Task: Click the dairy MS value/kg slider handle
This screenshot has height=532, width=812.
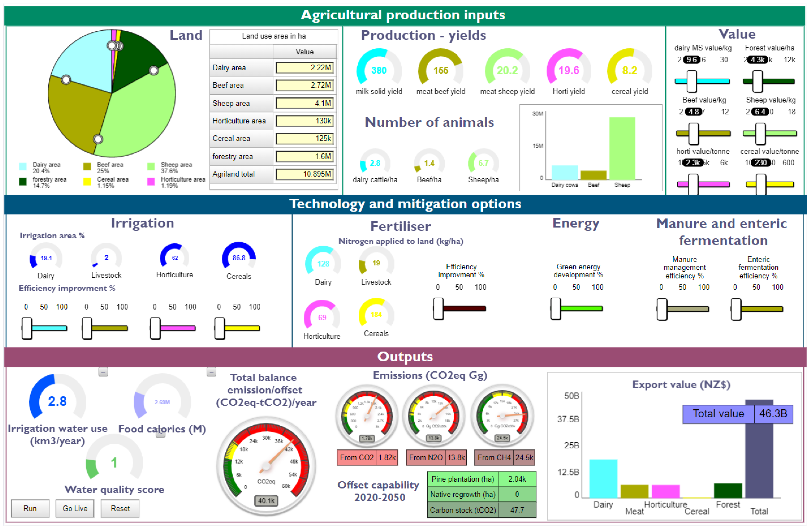Action: pos(692,81)
